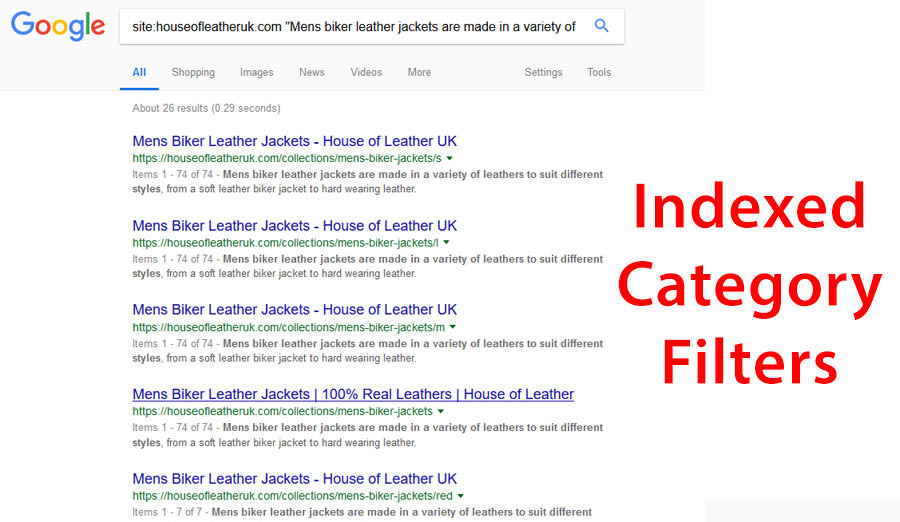Image resolution: width=900 pixels, height=522 pixels.
Task: Open the Settings menu
Action: 543,72
